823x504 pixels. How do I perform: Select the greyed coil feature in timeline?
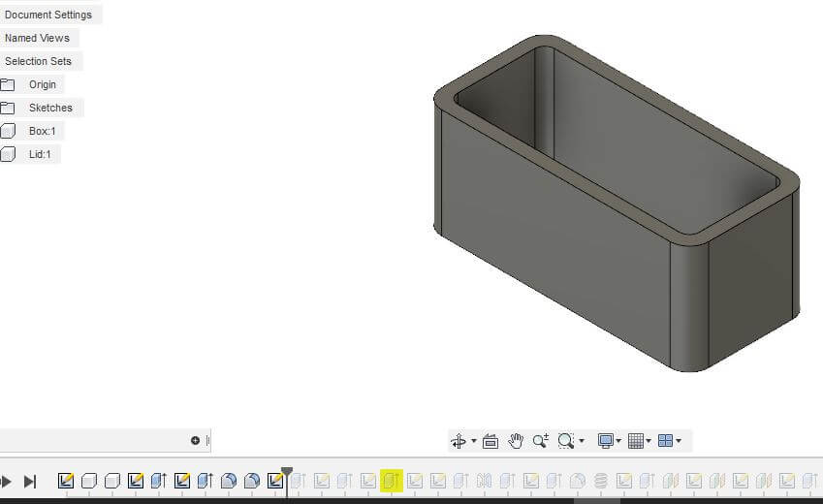(600, 481)
